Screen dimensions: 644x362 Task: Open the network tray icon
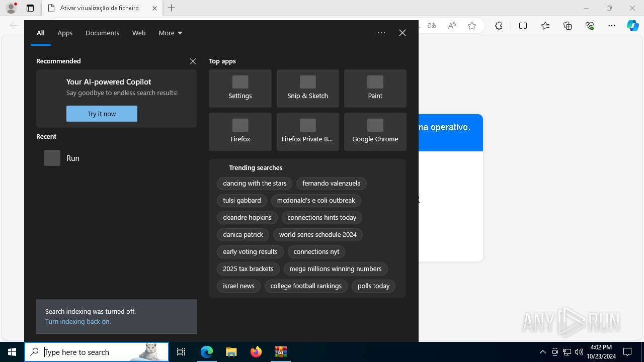coord(567,352)
